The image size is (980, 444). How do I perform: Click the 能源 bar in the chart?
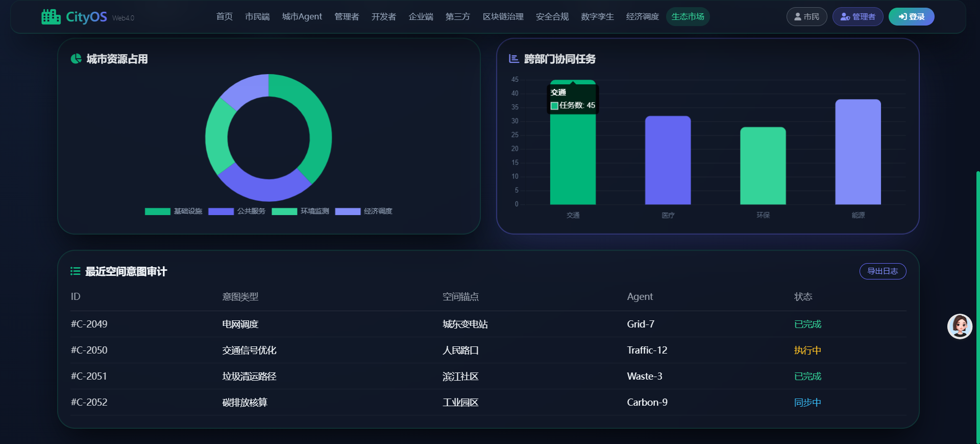pos(858,152)
